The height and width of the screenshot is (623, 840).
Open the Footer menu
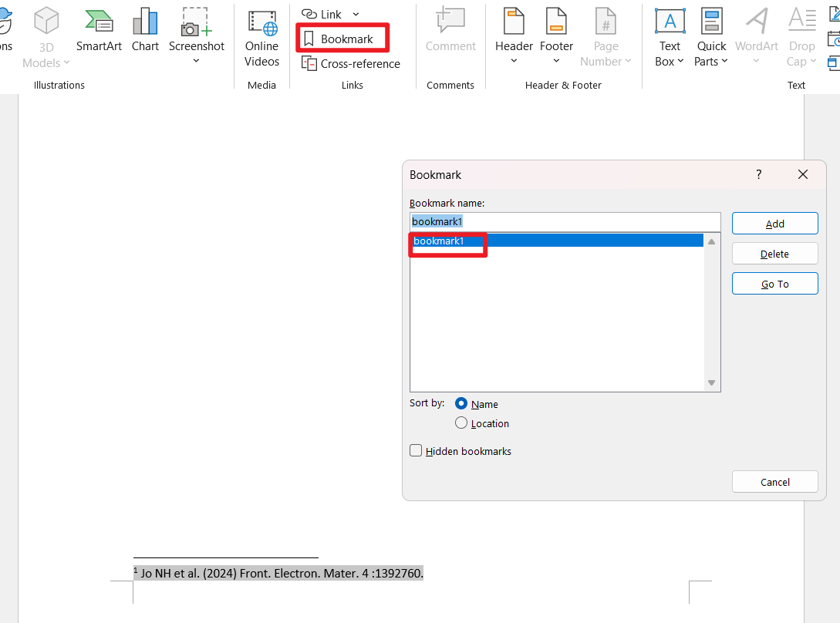pyautogui.click(x=556, y=36)
